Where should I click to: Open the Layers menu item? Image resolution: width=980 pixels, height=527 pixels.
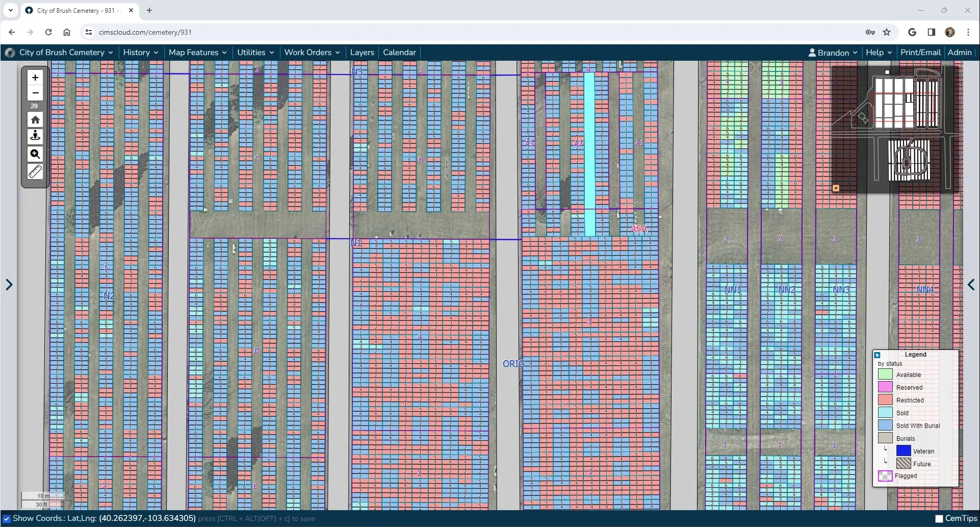point(362,53)
